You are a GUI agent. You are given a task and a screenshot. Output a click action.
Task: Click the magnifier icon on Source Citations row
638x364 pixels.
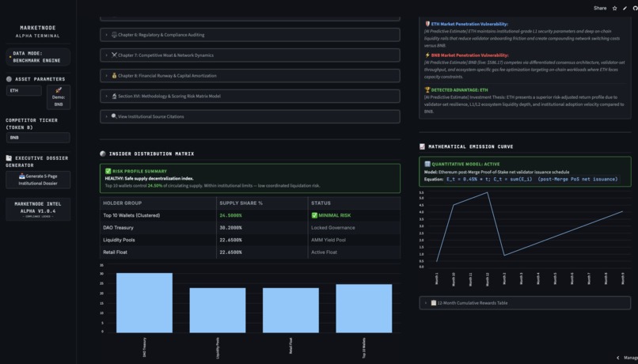114,116
